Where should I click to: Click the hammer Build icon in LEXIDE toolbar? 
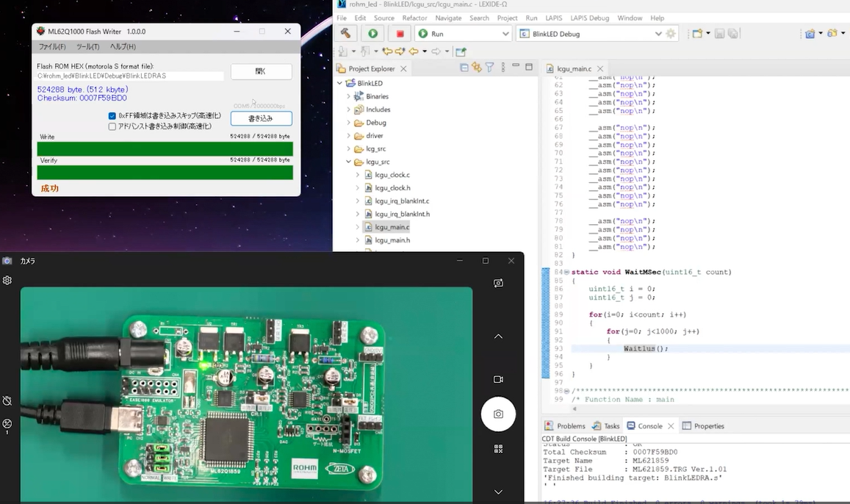[345, 34]
